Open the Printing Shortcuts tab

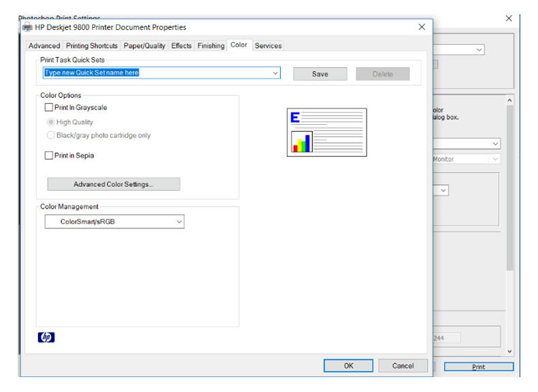pos(92,46)
